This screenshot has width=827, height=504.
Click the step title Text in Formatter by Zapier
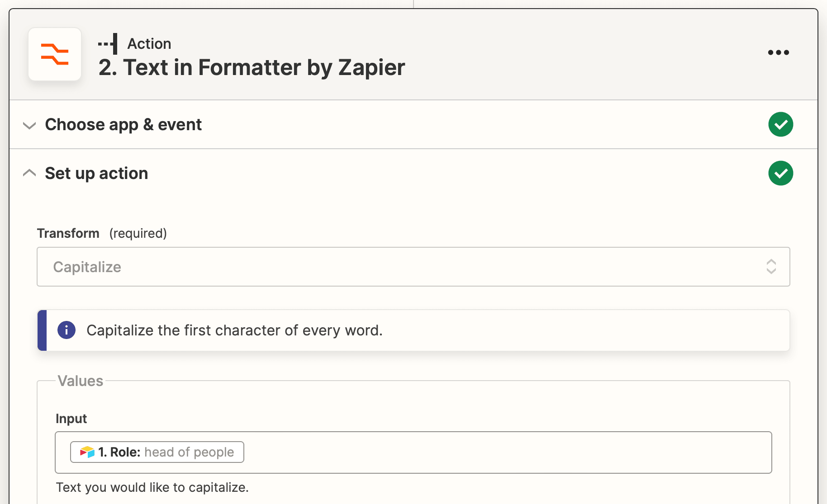click(252, 67)
